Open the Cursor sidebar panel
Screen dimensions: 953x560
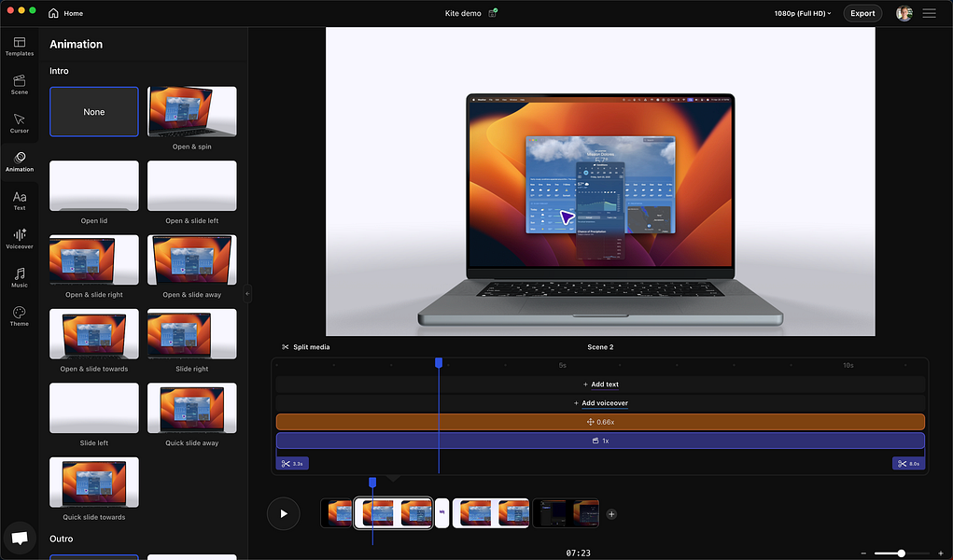[20, 123]
